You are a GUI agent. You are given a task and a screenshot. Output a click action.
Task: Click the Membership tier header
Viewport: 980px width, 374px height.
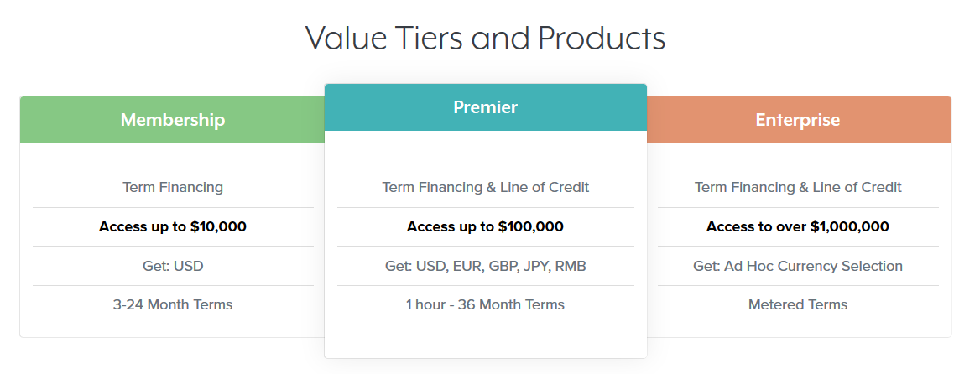click(x=173, y=120)
